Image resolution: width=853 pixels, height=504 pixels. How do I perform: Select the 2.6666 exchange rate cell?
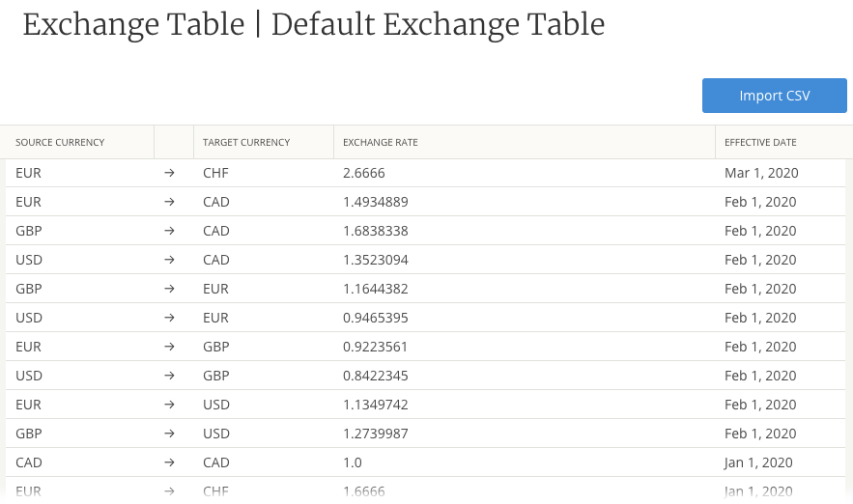[364, 174]
